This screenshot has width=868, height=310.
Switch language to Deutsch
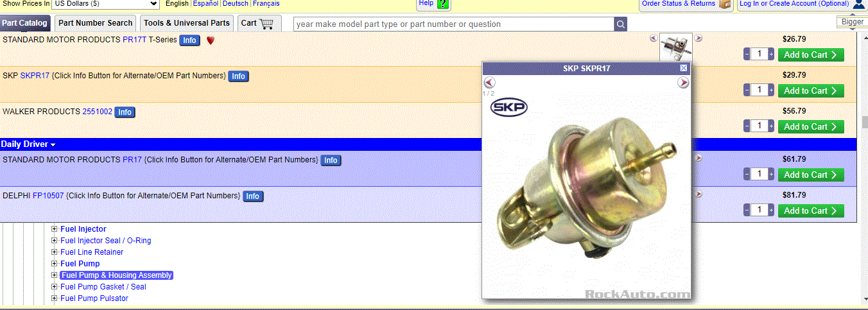point(236,4)
